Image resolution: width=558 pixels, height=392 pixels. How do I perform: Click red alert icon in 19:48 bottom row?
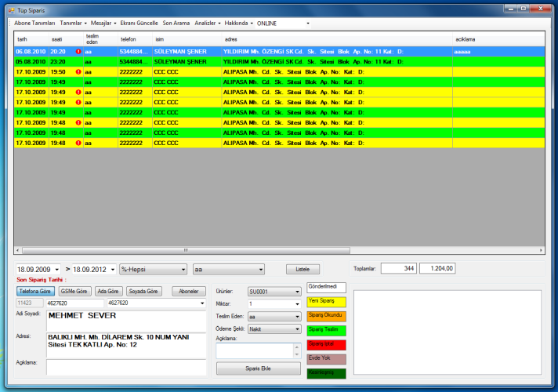(78, 143)
